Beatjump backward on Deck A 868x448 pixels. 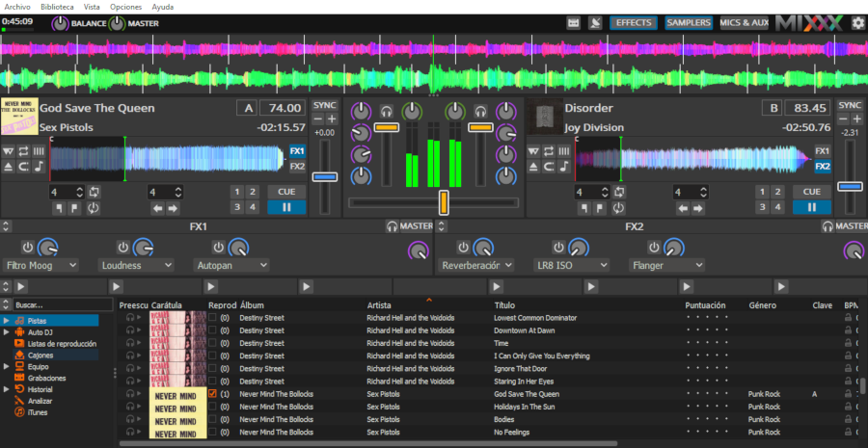(158, 208)
